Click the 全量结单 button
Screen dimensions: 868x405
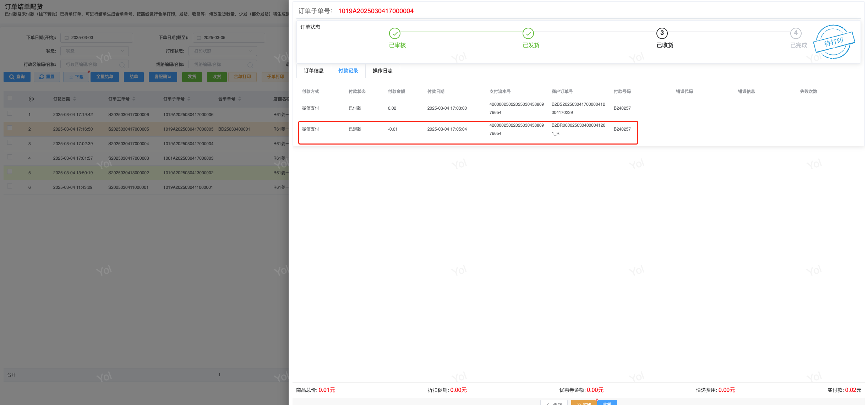pyautogui.click(x=104, y=77)
